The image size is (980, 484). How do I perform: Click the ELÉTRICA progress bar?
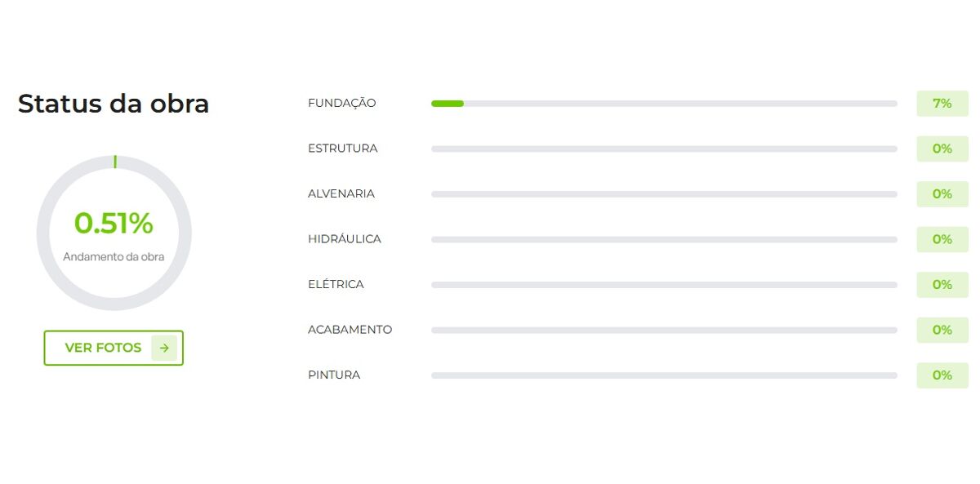pos(663,285)
